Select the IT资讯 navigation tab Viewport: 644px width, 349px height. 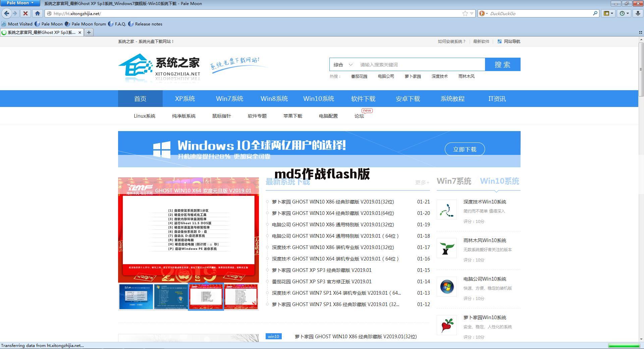point(497,99)
